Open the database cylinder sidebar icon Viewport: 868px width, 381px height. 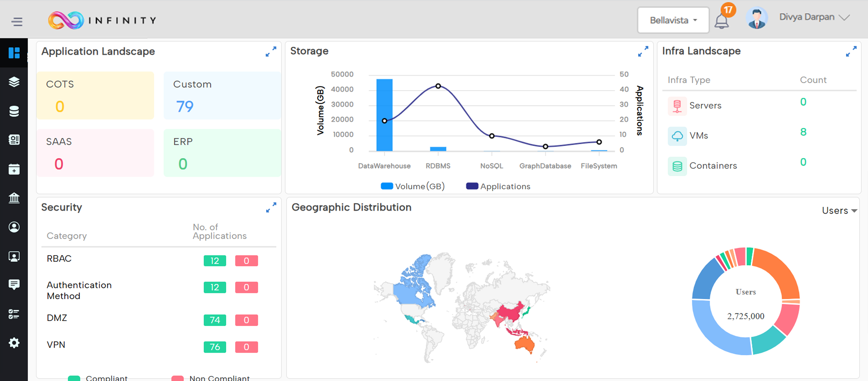14,111
